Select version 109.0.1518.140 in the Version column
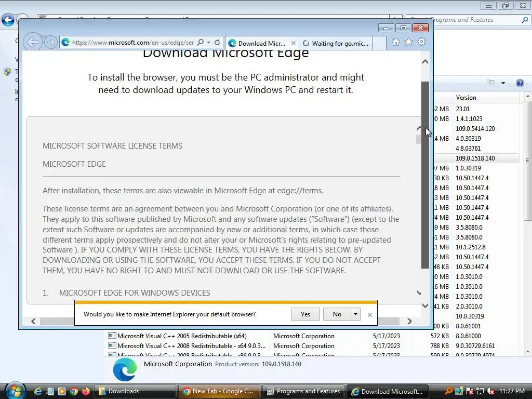 click(x=475, y=158)
